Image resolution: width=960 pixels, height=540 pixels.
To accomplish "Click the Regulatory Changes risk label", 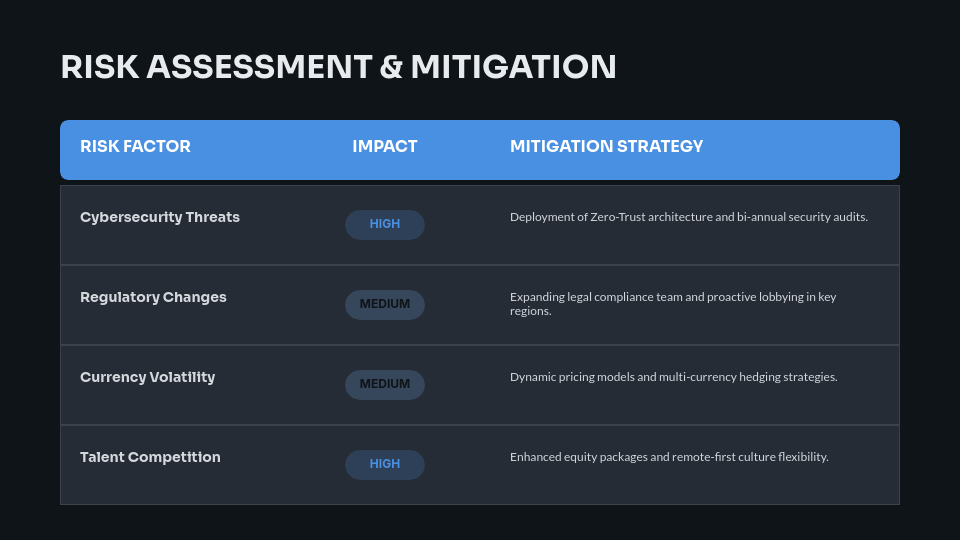I will click(x=153, y=297).
